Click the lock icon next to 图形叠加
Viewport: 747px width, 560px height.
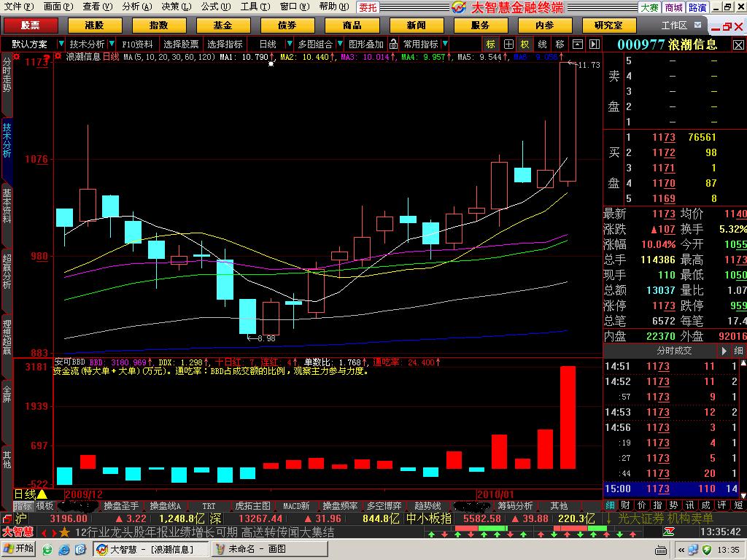393,44
